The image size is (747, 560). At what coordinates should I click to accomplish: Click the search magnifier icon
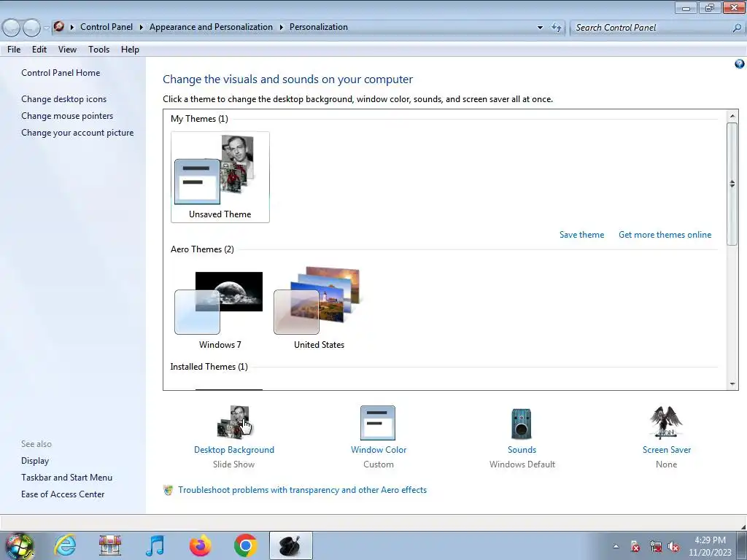[x=737, y=28]
